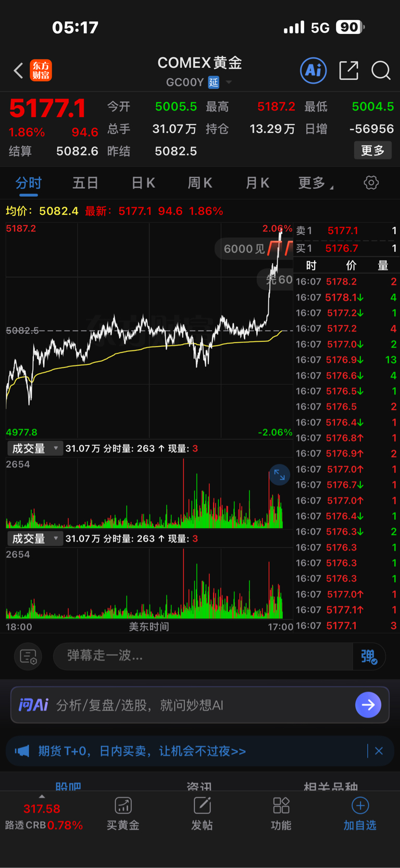Expand chart with fullscreen arrows icon

(x=280, y=475)
